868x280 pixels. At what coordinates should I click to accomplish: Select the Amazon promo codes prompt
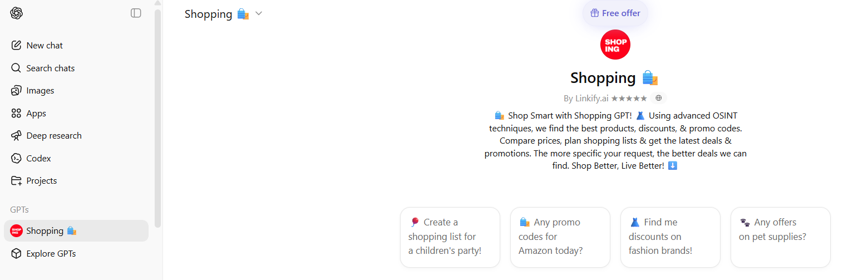(560, 237)
